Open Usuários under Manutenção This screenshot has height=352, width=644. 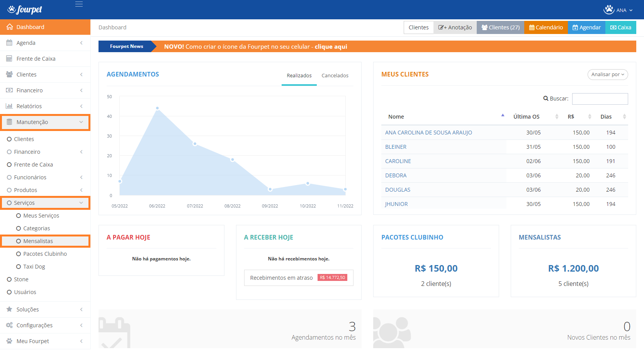pyautogui.click(x=22, y=292)
